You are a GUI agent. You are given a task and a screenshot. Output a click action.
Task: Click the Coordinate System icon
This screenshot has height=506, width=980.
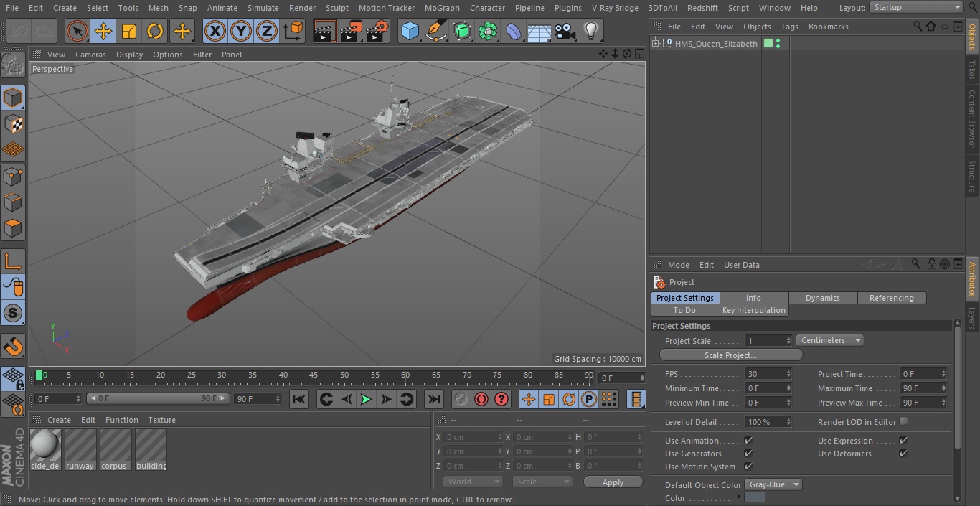tap(293, 32)
